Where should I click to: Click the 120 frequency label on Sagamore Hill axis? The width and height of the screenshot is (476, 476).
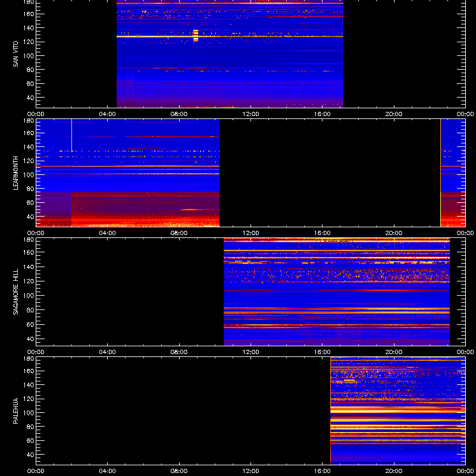click(29, 281)
